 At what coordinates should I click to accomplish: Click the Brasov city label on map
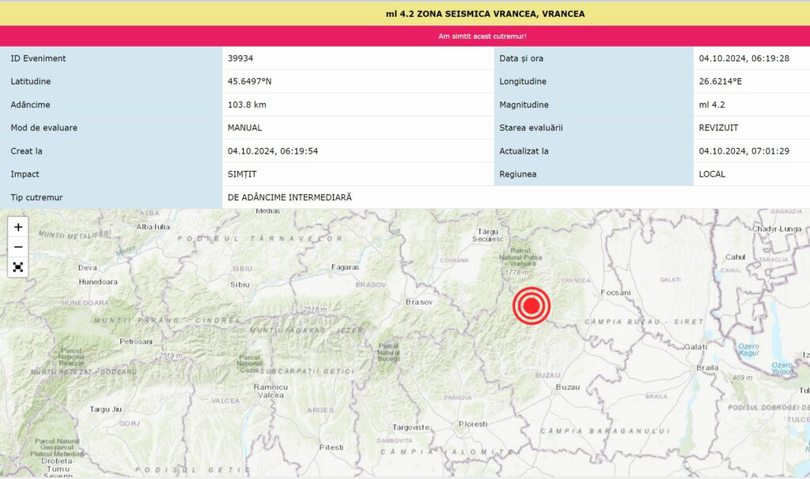tap(419, 301)
